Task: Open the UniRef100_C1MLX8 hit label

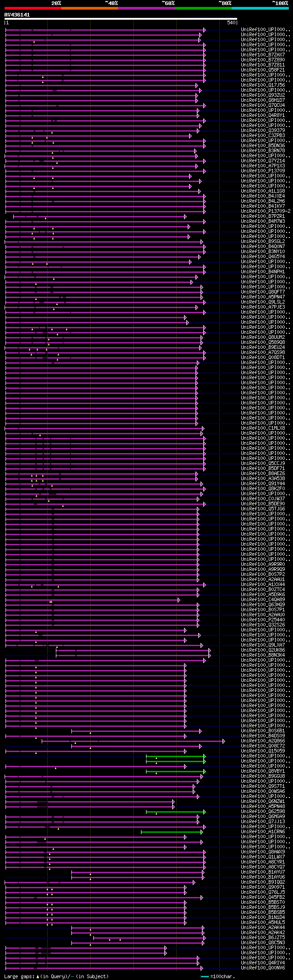Action: click(263, 428)
